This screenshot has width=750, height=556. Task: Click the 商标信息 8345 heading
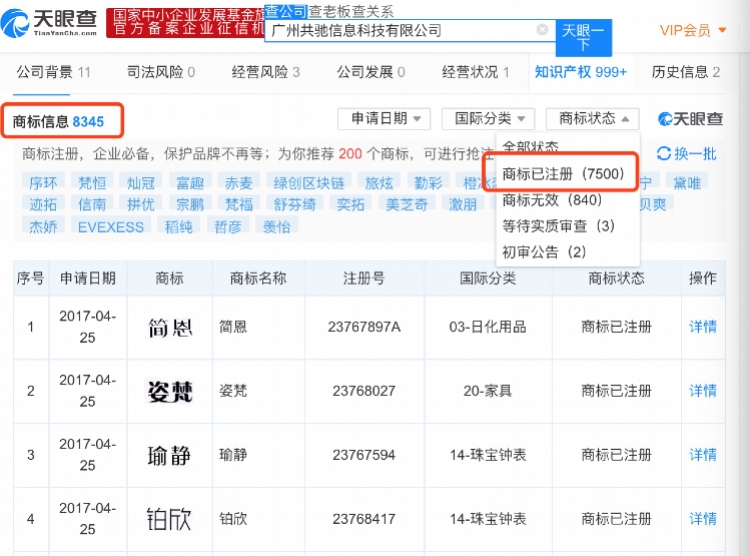58,122
